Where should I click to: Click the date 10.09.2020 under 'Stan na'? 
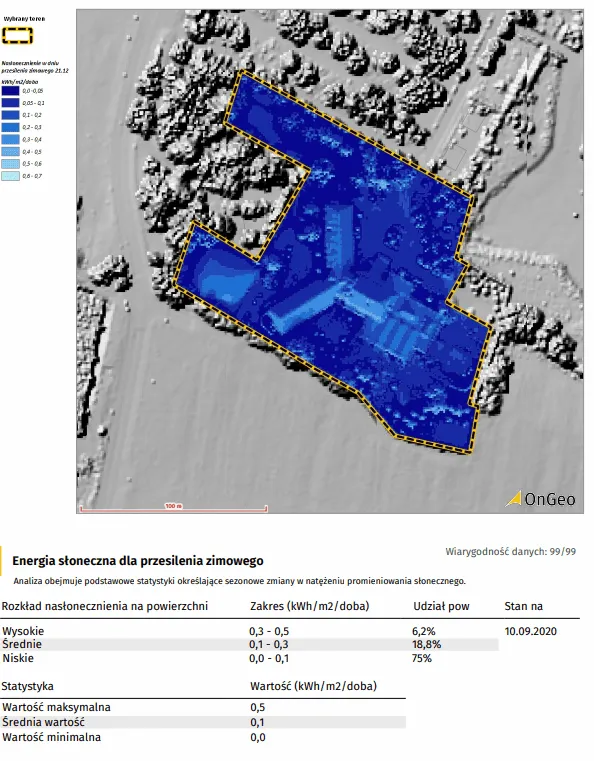(x=530, y=631)
